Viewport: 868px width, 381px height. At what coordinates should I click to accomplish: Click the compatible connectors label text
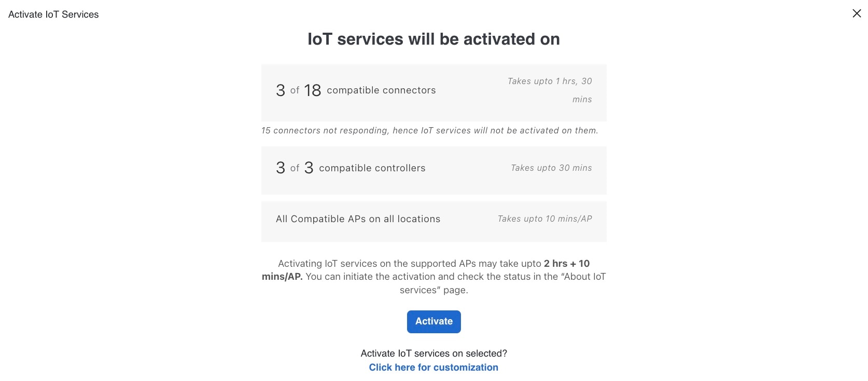click(381, 90)
